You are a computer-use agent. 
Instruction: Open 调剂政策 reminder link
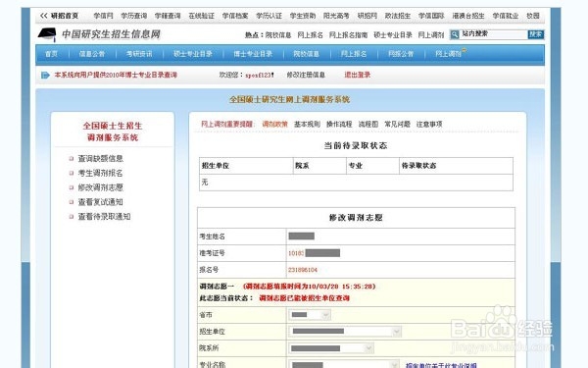(274, 124)
